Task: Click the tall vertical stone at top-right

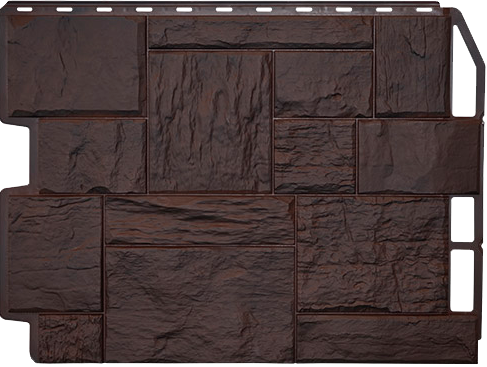Action: (412, 66)
